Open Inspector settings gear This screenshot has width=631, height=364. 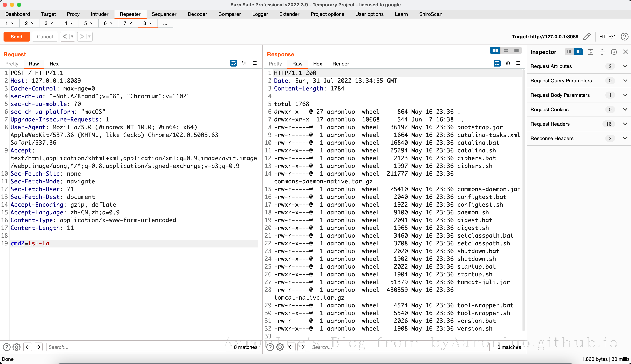614,52
